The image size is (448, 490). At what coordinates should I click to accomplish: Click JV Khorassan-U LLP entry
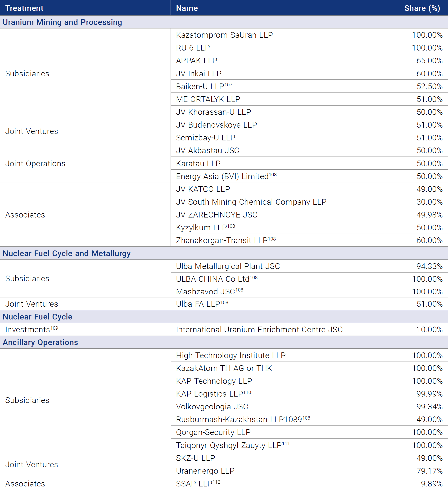coord(213,112)
